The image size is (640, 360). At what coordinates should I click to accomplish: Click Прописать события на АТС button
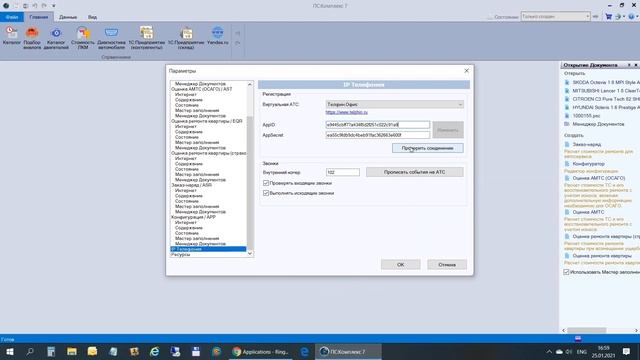tap(414, 172)
